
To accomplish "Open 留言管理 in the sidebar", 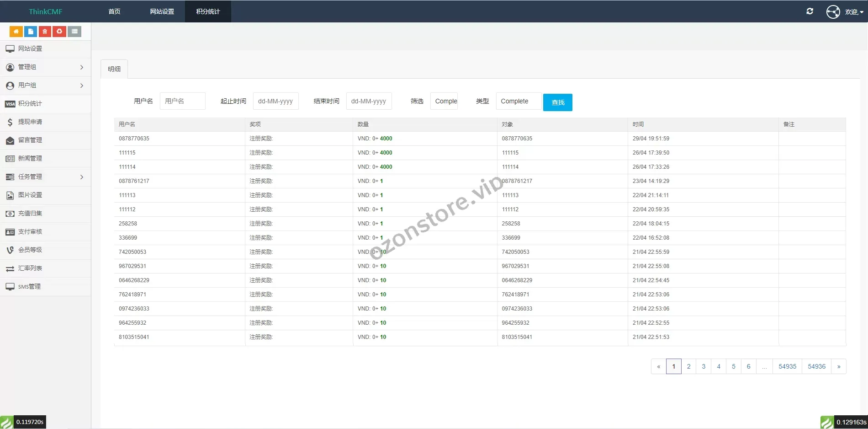I will tap(30, 140).
